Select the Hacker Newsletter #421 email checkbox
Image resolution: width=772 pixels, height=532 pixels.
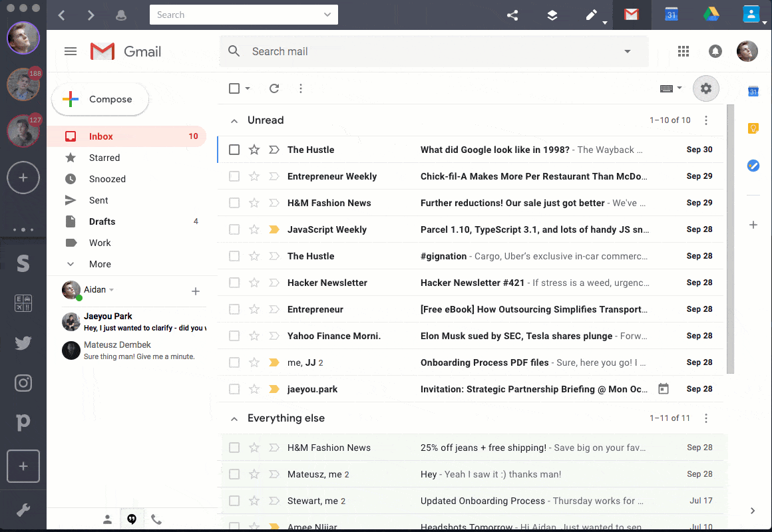[x=234, y=283]
